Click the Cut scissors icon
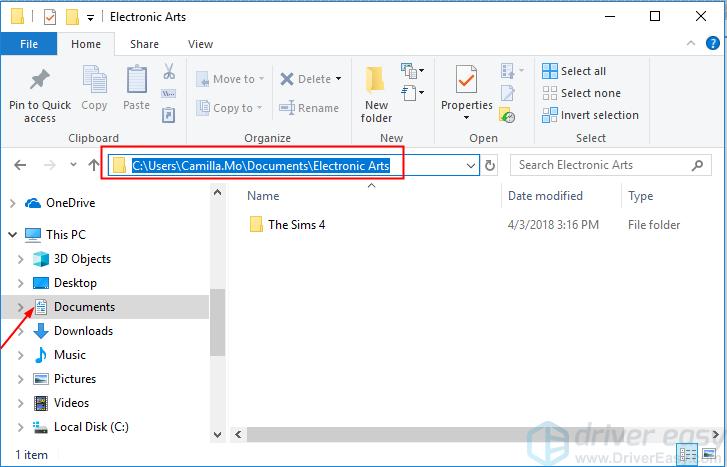Image resolution: width=727 pixels, height=467 pixels. pos(169,71)
